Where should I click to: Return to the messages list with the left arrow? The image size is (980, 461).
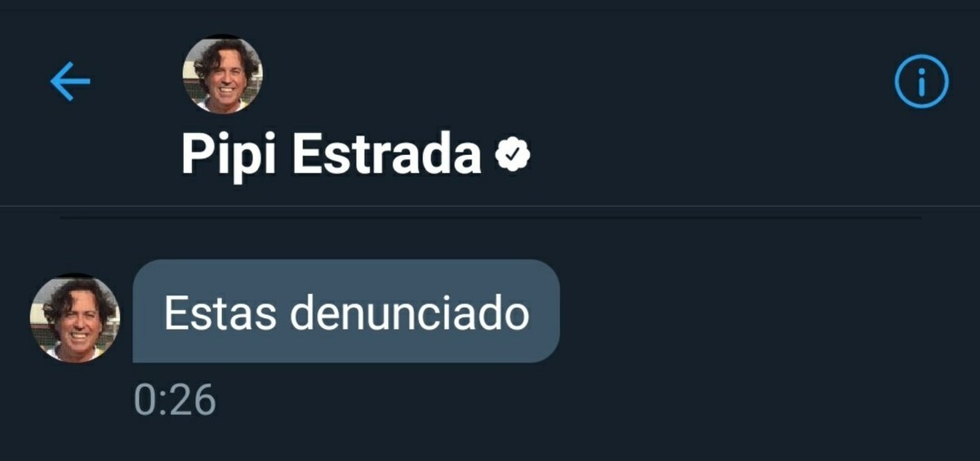70,82
